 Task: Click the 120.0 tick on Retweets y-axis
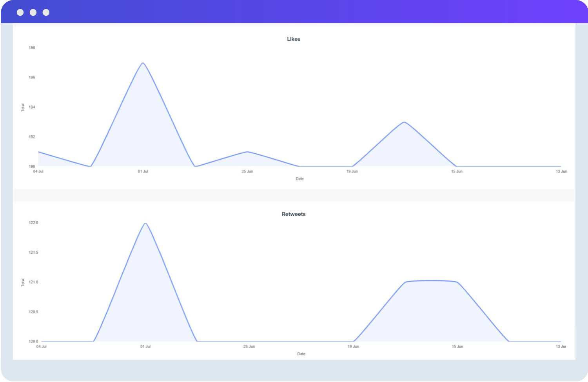coord(33,342)
